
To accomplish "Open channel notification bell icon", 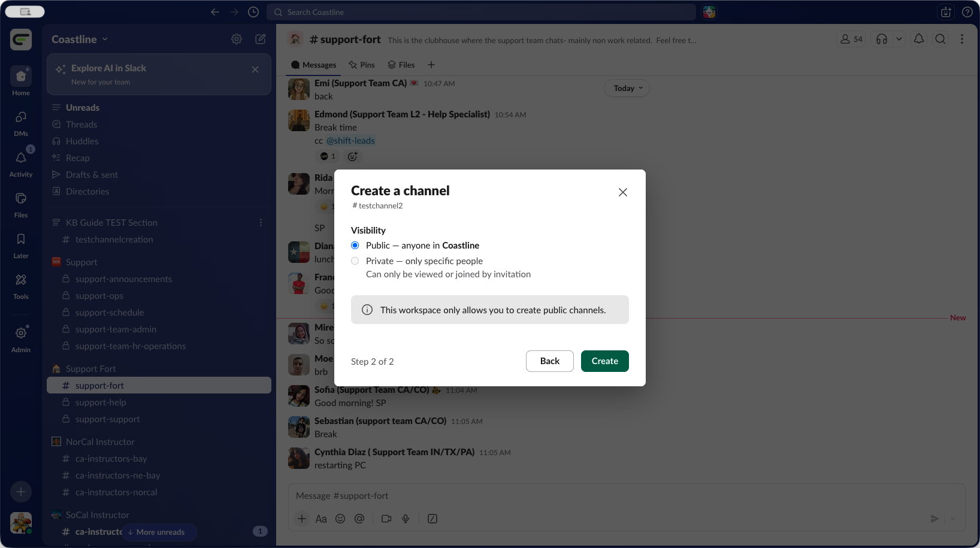I will tap(918, 39).
